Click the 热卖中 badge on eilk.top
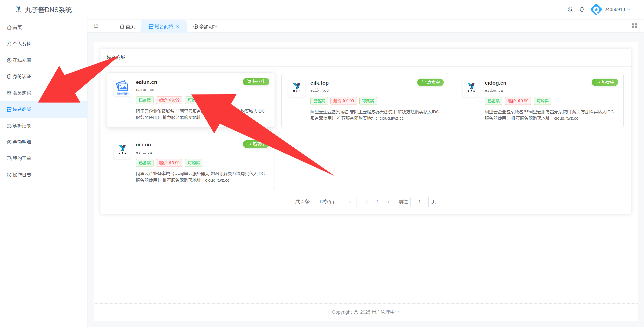Viewport: 644px width, 328px height. [430, 82]
